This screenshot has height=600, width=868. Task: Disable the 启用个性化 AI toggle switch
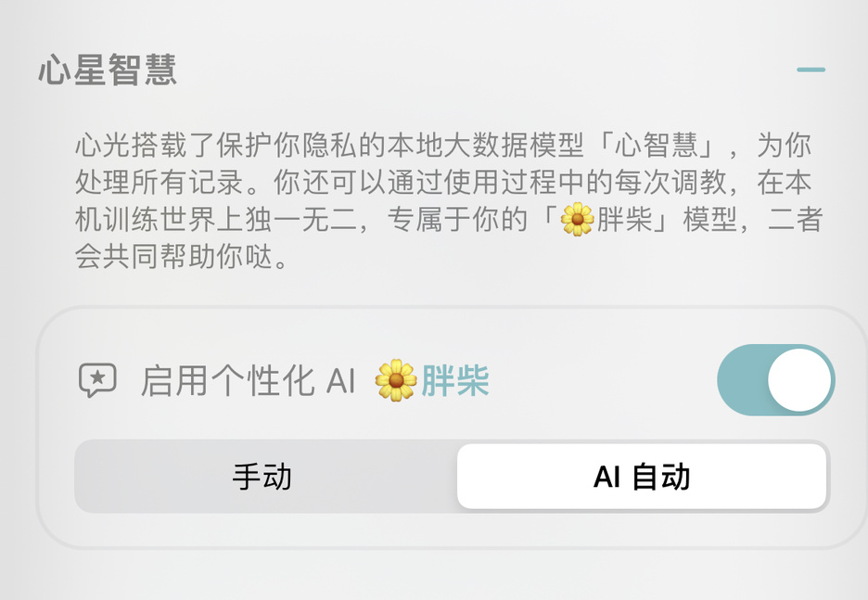(775, 380)
